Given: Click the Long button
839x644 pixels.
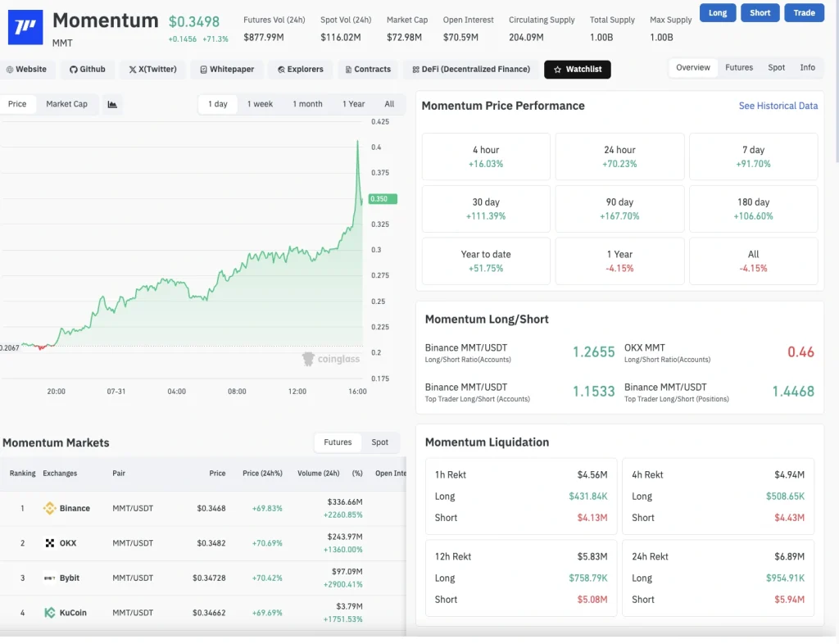Looking at the screenshot, I should (718, 13).
